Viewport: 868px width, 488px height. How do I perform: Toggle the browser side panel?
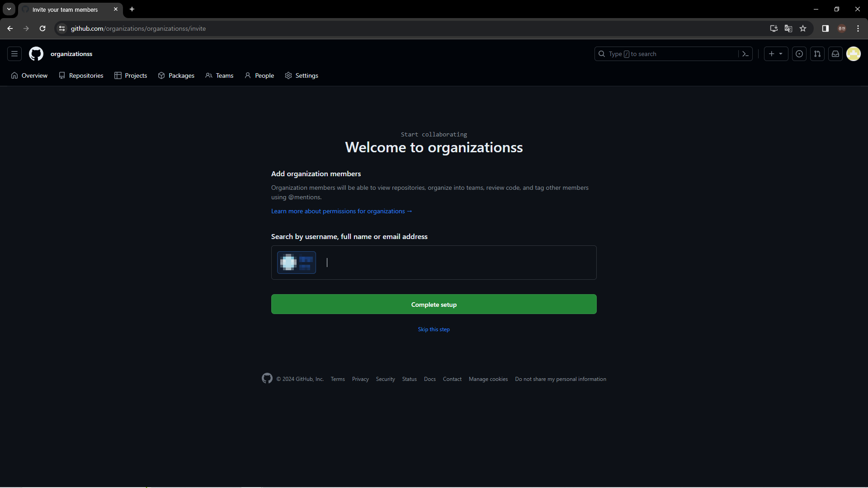[x=826, y=28]
